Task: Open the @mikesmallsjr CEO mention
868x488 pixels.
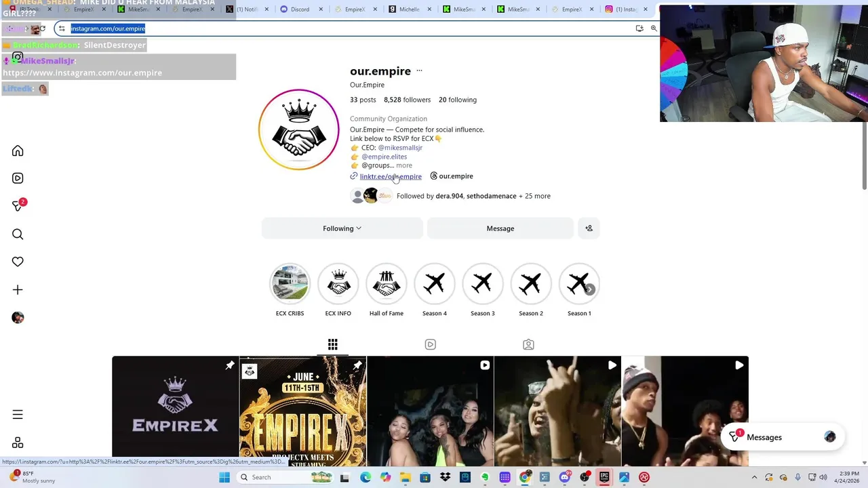Action: click(x=400, y=148)
